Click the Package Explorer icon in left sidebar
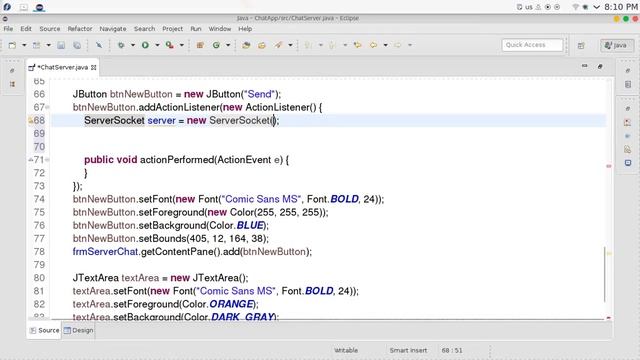The height and width of the screenshot is (360, 640). pyautogui.click(x=12, y=84)
